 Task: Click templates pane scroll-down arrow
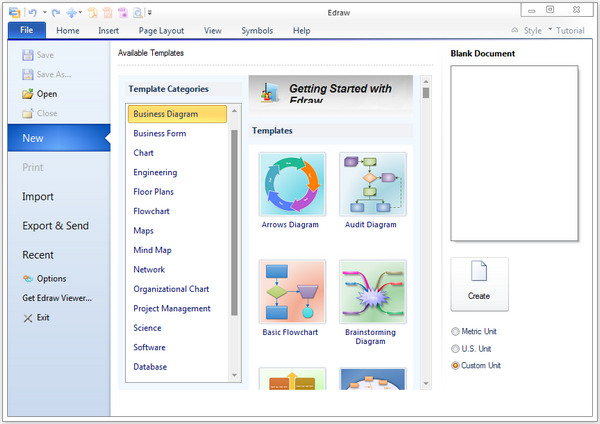click(x=426, y=383)
